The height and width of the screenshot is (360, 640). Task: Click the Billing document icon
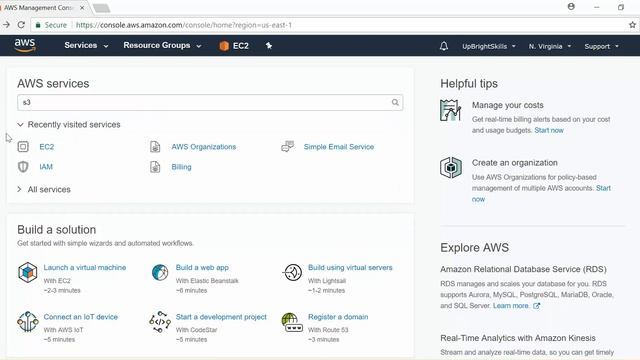pos(155,167)
